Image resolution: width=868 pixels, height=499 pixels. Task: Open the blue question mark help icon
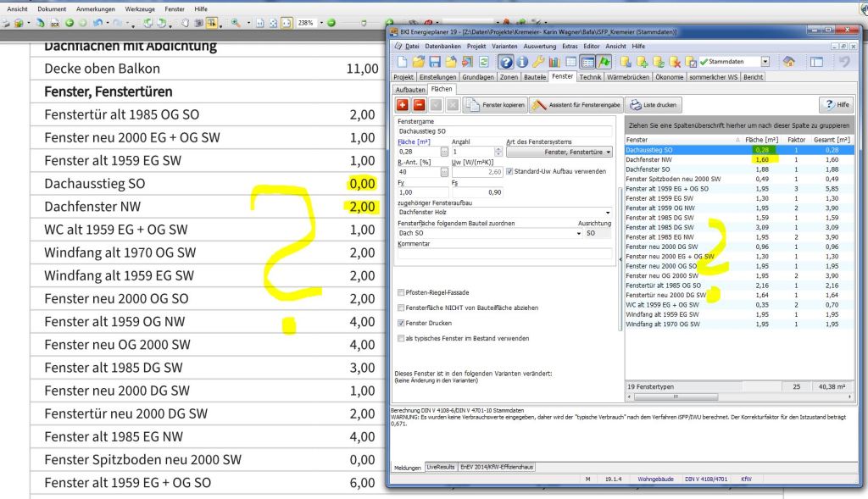click(505, 62)
